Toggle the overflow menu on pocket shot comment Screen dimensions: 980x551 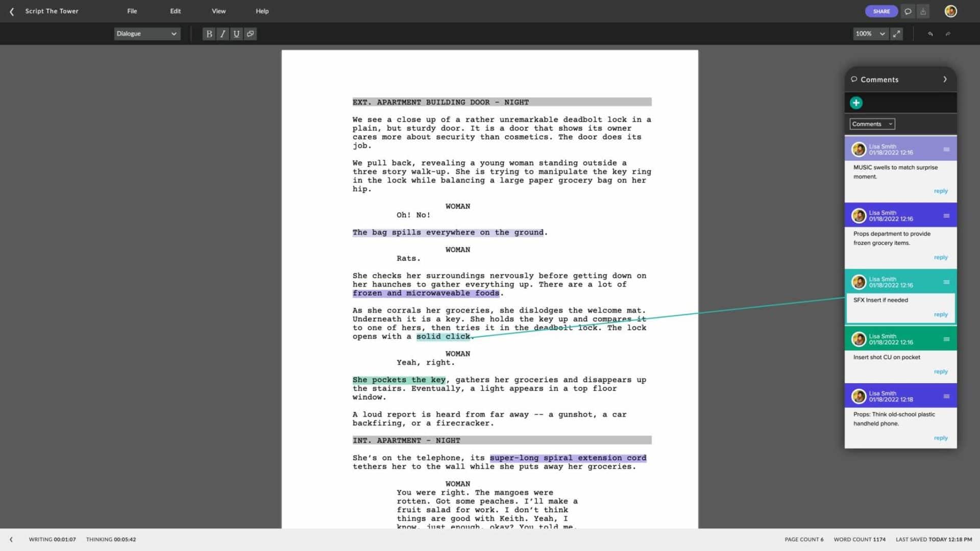pos(946,338)
